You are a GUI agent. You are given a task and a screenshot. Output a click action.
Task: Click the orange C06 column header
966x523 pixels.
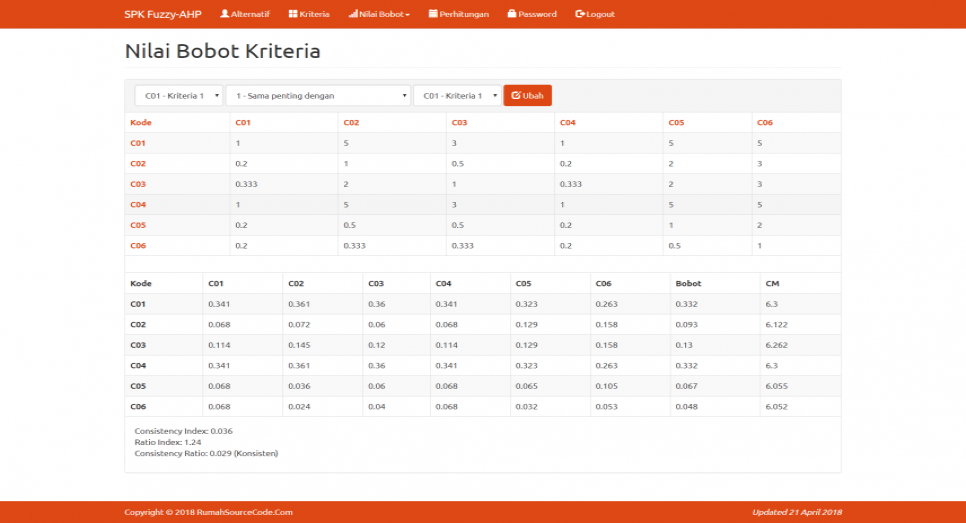pos(765,123)
